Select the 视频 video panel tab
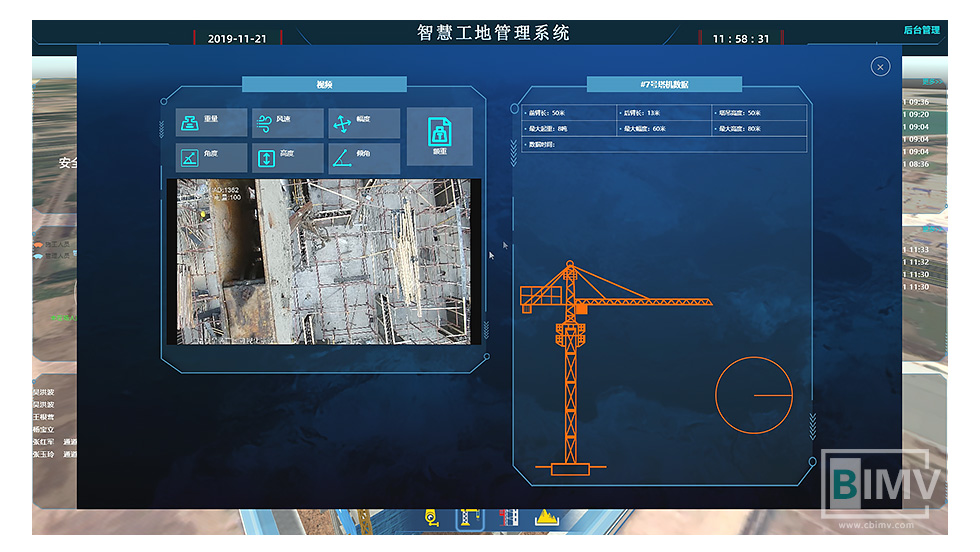980x552 pixels. pyautogui.click(x=324, y=84)
